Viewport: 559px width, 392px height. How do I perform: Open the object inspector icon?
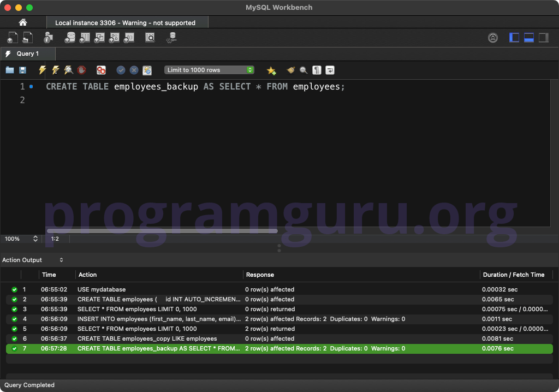coord(48,38)
